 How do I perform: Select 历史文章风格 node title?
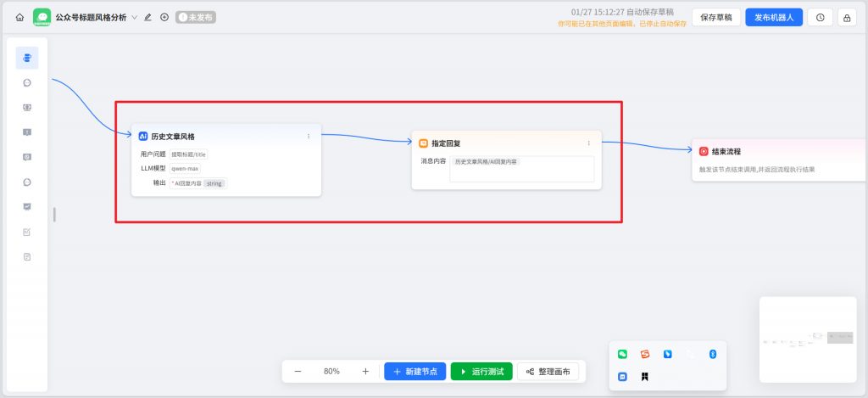[x=173, y=137]
